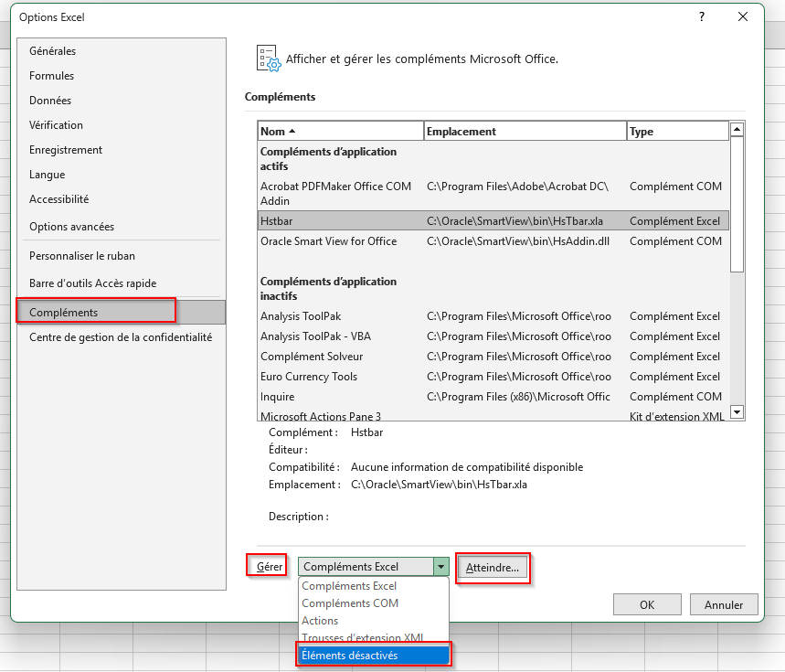Switch to the Formules category
The height and width of the screenshot is (672, 785).
point(52,76)
